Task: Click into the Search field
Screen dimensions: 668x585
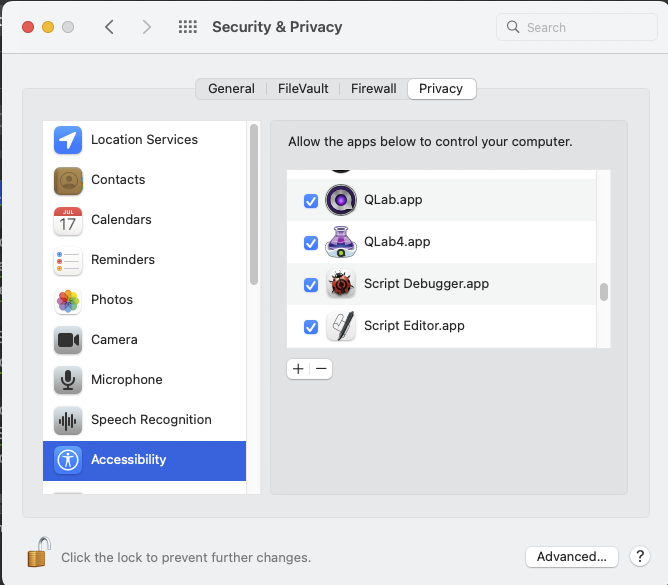Action: (577, 27)
